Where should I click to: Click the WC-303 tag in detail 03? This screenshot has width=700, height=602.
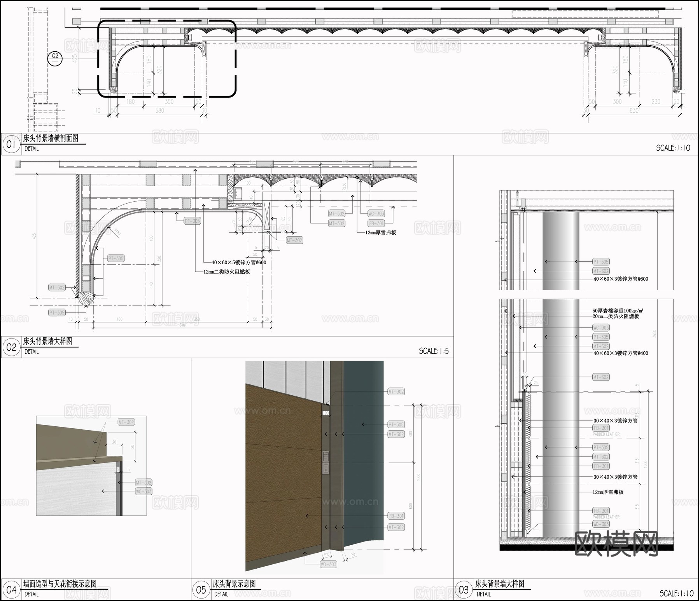pyautogui.click(x=601, y=328)
